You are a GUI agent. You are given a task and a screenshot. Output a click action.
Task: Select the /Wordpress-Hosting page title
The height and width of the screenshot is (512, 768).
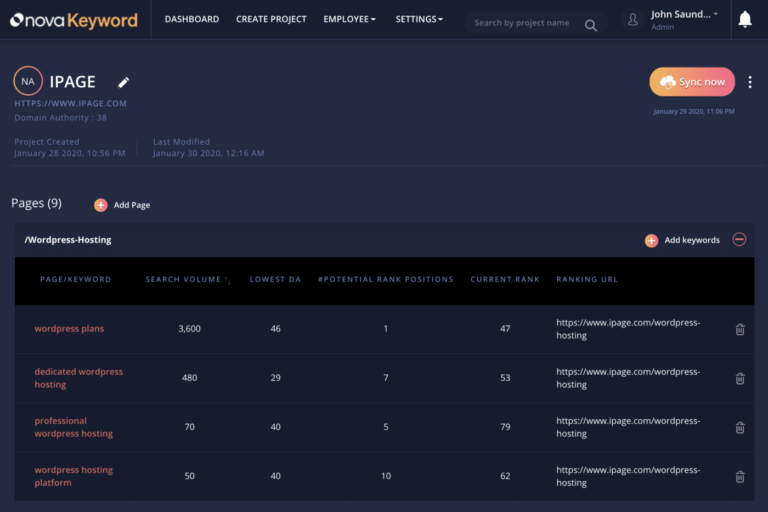pos(68,240)
